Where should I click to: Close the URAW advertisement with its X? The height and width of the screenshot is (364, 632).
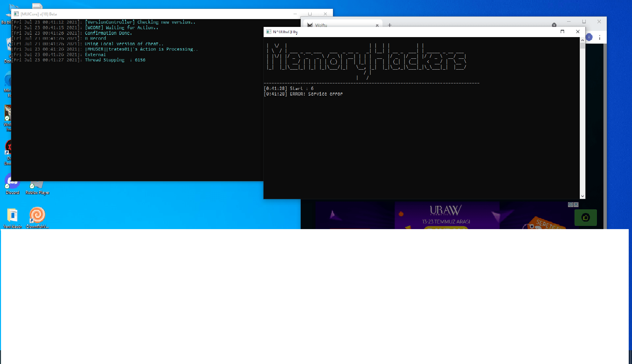point(576,204)
